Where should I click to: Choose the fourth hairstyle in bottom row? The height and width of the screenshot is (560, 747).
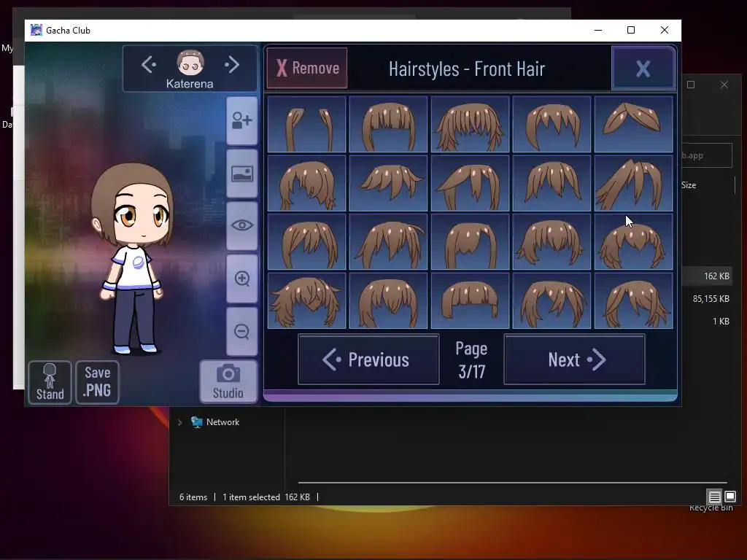(551, 300)
